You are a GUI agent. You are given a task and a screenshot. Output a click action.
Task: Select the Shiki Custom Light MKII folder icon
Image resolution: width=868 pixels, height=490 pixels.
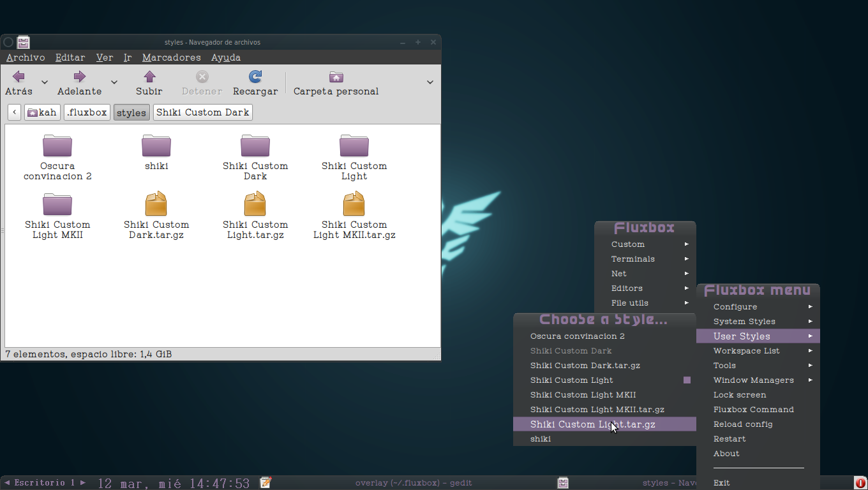pyautogui.click(x=57, y=204)
